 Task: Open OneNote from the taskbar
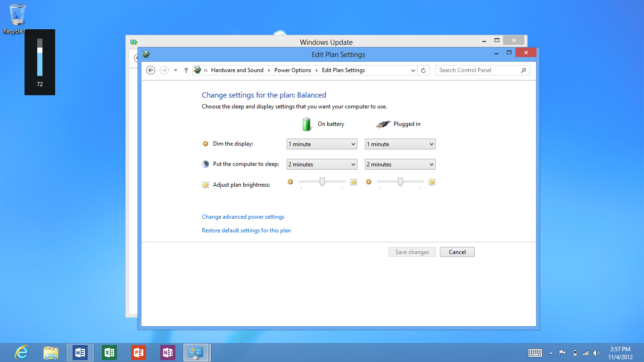coord(168,353)
